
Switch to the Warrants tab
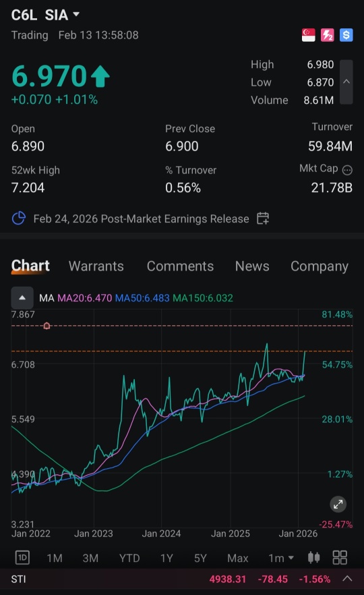pyautogui.click(x=96, y=266)
